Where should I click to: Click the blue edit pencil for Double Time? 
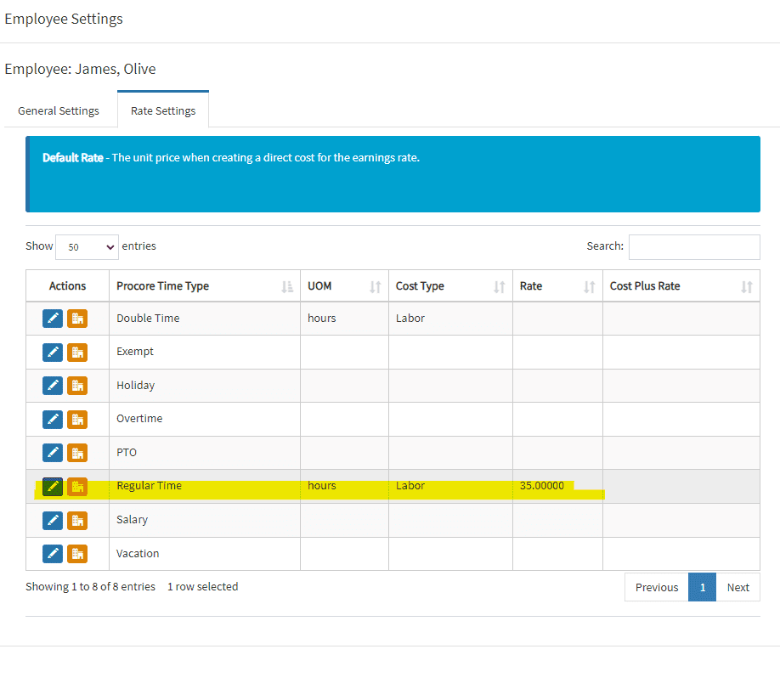[x=53, y=319]
